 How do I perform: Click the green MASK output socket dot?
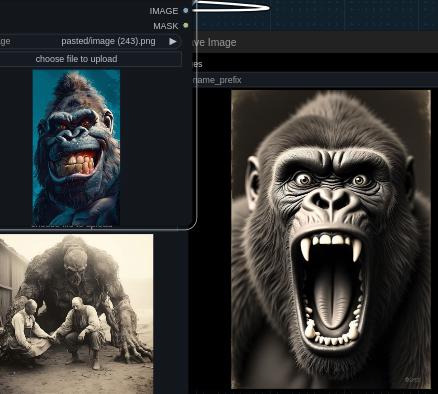pos(186,25)
